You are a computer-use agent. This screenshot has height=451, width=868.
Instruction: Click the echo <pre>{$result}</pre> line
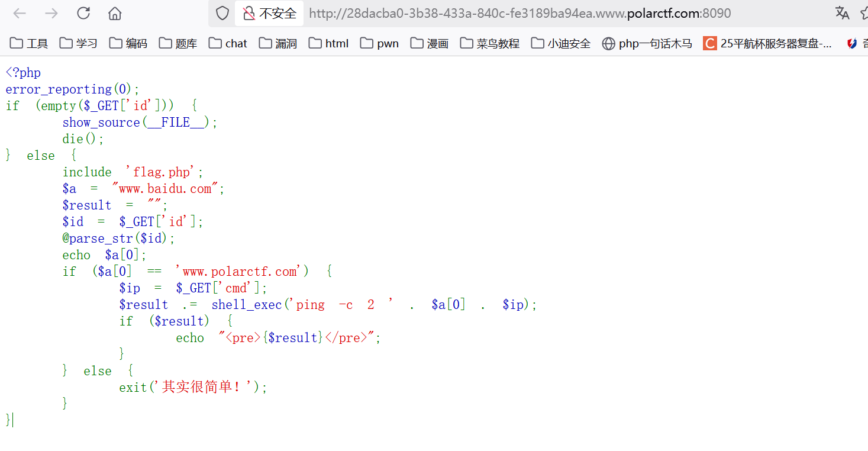[x=279, y=338]
